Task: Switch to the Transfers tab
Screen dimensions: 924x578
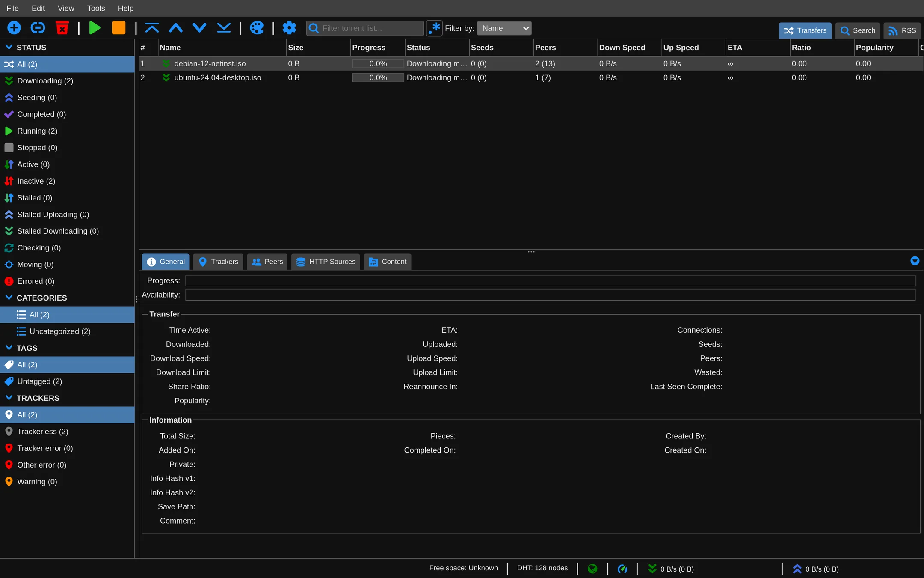Action: tap(805, 30)
